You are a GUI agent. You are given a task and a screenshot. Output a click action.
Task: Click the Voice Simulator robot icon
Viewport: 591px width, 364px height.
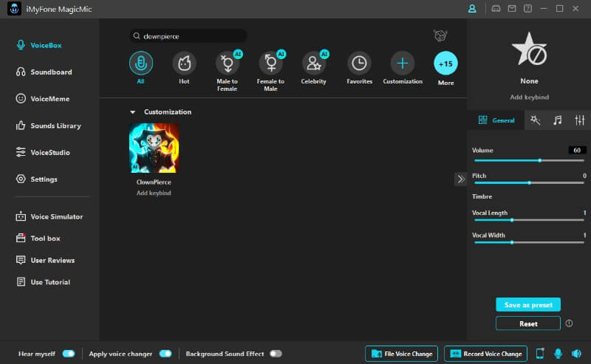click(21, 216)
